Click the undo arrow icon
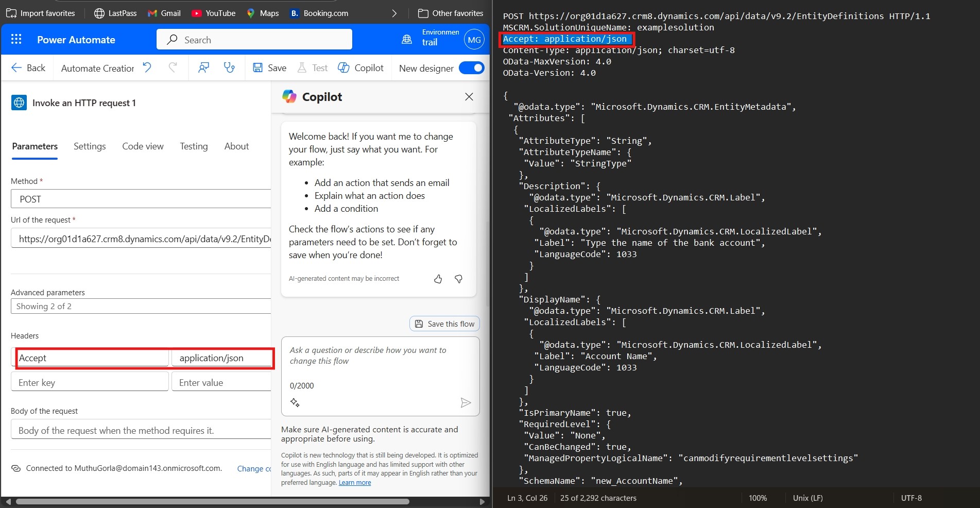Screen dimensions: 980x508 pyautogui.click(x=147, y=67)
